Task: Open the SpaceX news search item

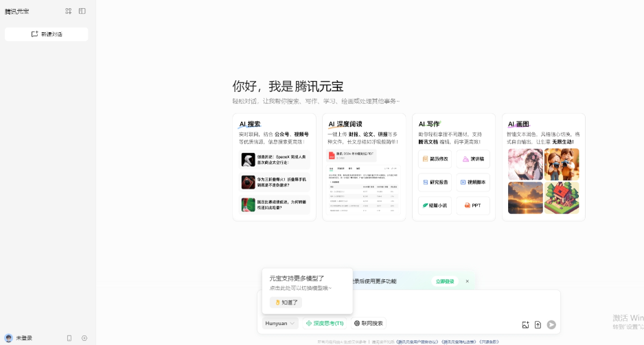Action: pyautogui.click(x=274, y=160)
